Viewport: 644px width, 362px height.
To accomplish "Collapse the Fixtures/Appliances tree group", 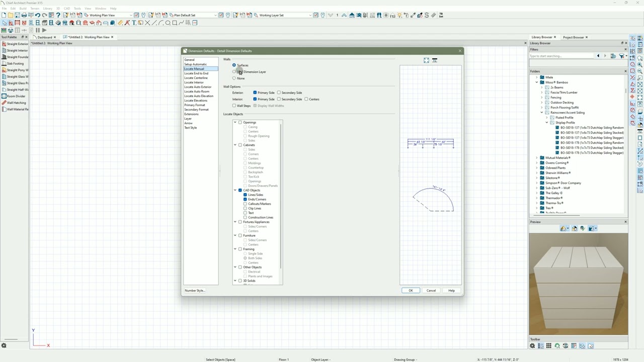I will [235, 222].
